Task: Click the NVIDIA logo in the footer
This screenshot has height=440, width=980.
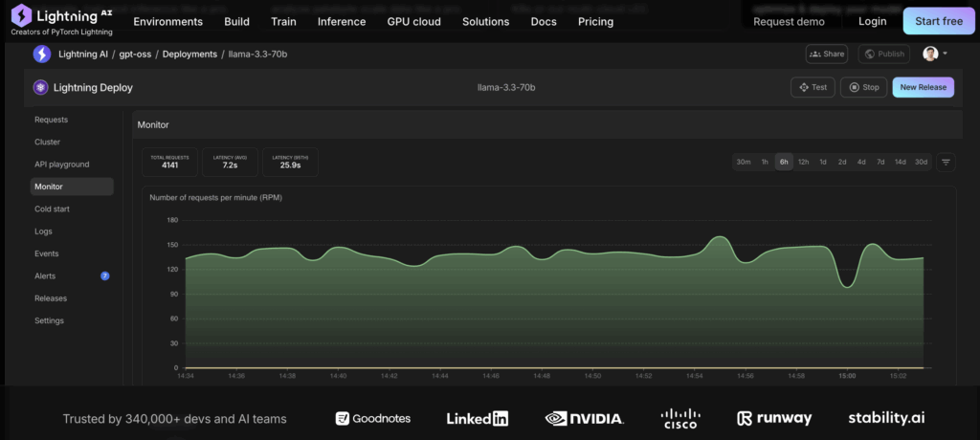Action: coord(584,418)
